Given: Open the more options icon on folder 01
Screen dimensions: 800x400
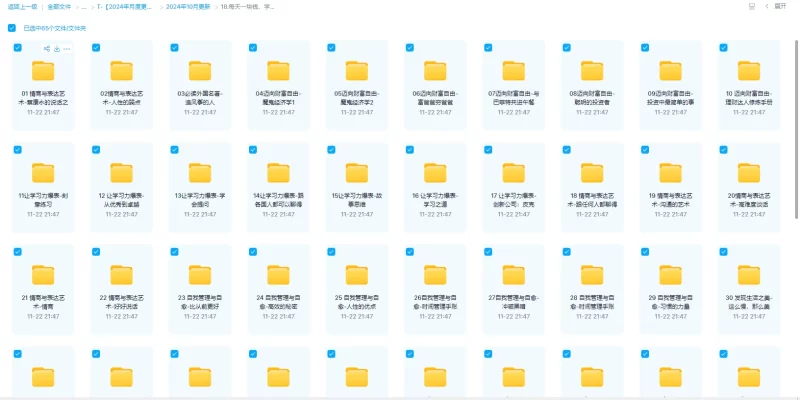Looking at the screenshot, I should coord(68,48).
